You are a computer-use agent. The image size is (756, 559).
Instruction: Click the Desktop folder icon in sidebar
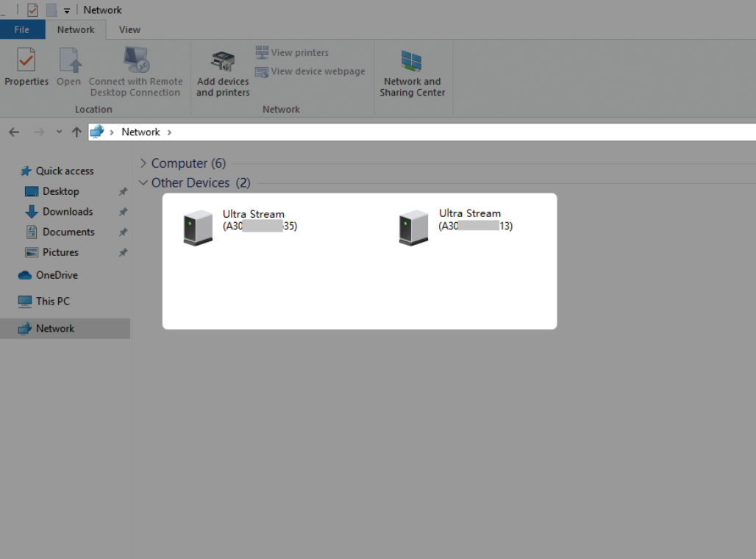pyautogui.click(x=32, y=191)
